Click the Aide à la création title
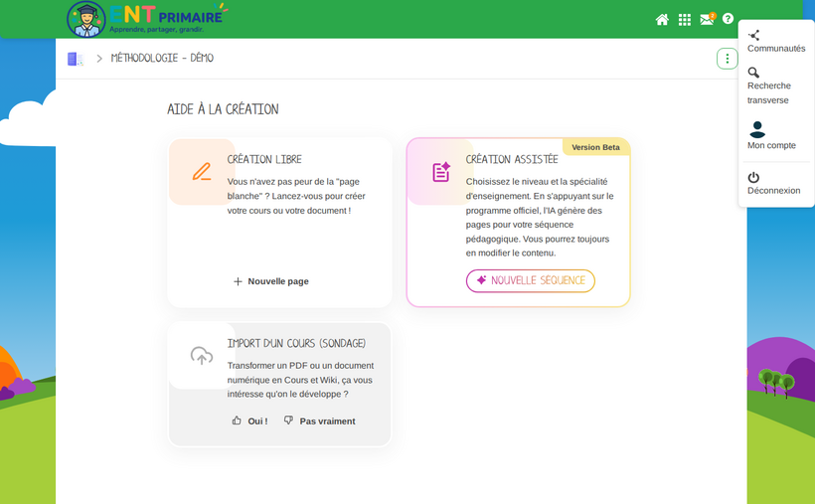The width and height of the screenshot is (815, 504). pyautogui.click(x=223, y=109)
